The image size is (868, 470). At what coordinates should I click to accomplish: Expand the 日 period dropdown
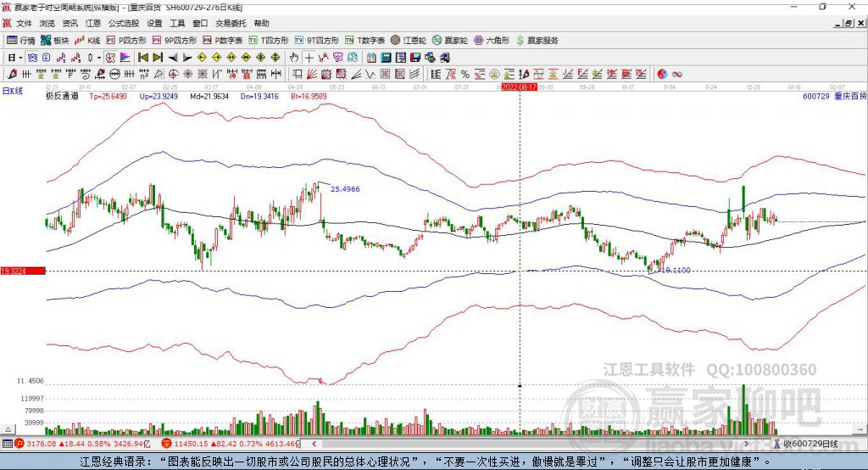point(20,58)
